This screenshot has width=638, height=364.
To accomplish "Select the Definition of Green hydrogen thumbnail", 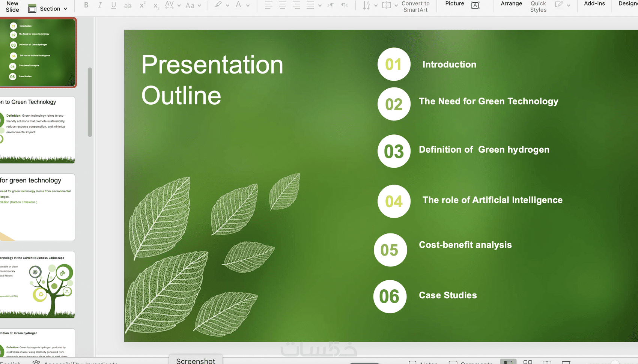I will 38,343.
